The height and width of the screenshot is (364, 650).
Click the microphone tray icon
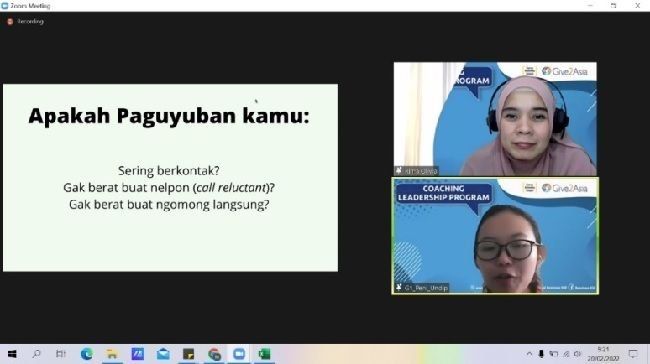tap(541, 354)
